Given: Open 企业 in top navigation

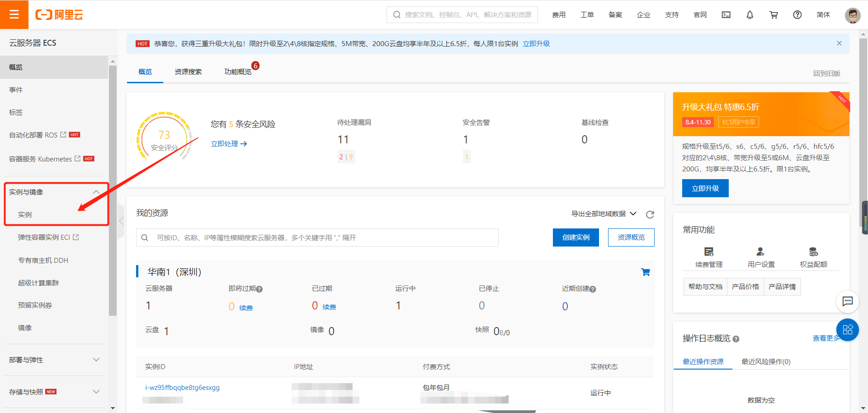Looking at the screenshot, I should 644,15.
